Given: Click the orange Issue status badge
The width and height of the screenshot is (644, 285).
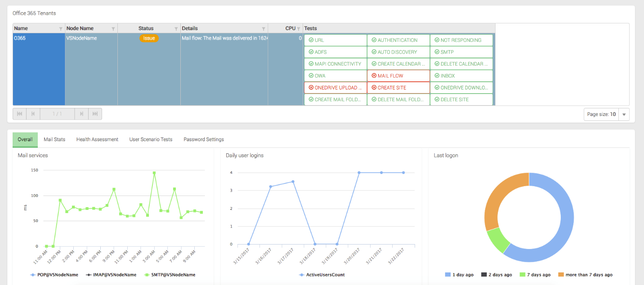Looking at the screenshot, I should 149,38.
